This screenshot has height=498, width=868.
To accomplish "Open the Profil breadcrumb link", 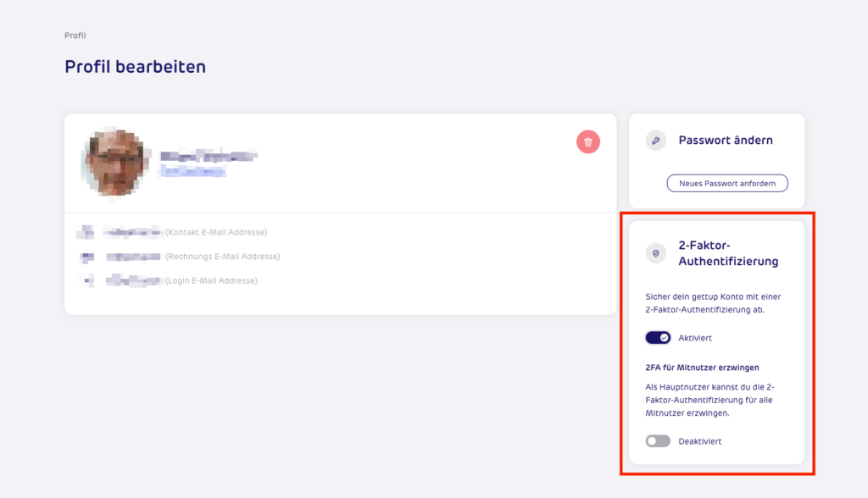I will pos(75,36).
